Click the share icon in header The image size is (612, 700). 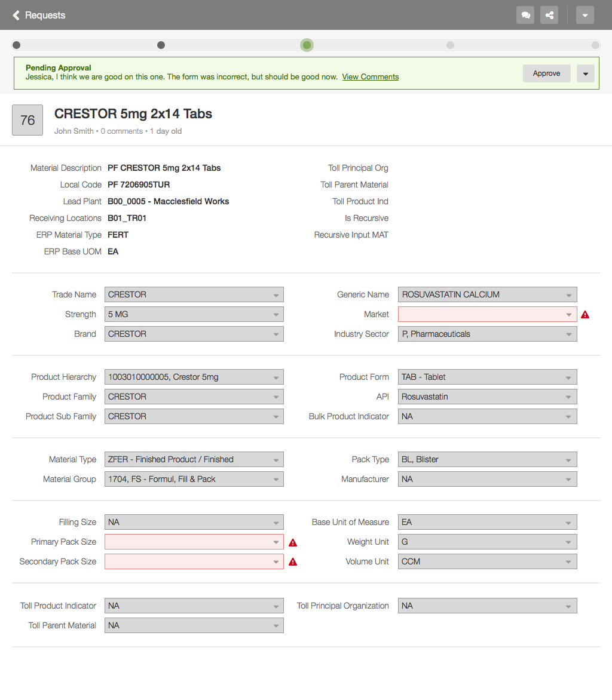[x=549, y=15]
